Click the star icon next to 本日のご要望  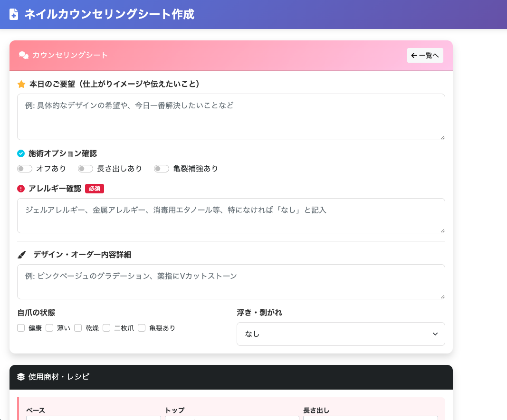21,84
